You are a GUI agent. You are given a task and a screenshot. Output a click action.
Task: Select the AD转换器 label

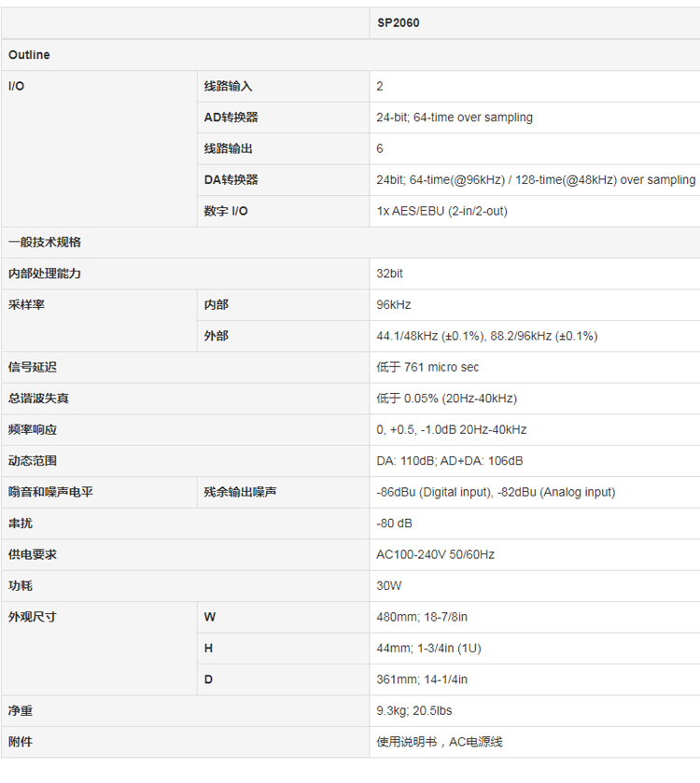pos(231,118)
